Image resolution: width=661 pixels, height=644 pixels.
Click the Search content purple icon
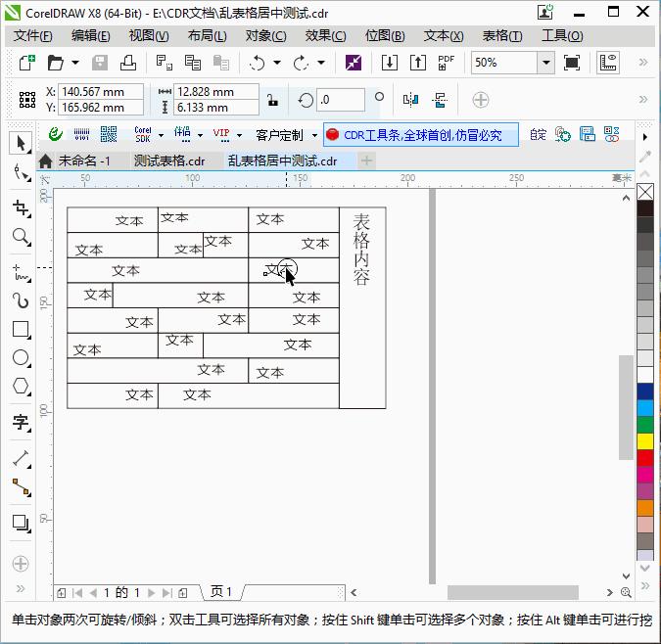click(354, 63)
